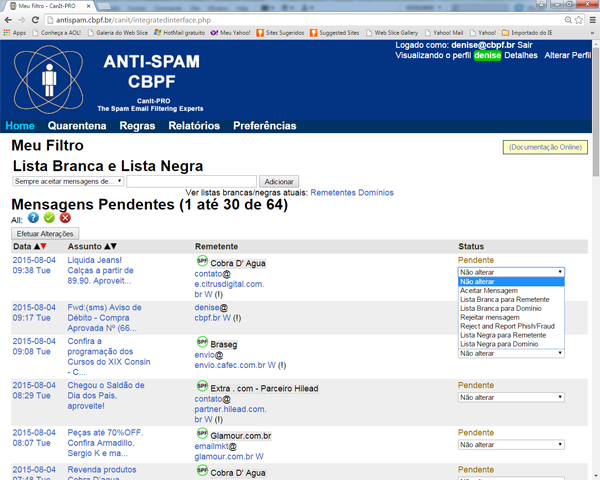Click the red X reject-all icon
Screen dimensions: 600x480
(65, 217)
